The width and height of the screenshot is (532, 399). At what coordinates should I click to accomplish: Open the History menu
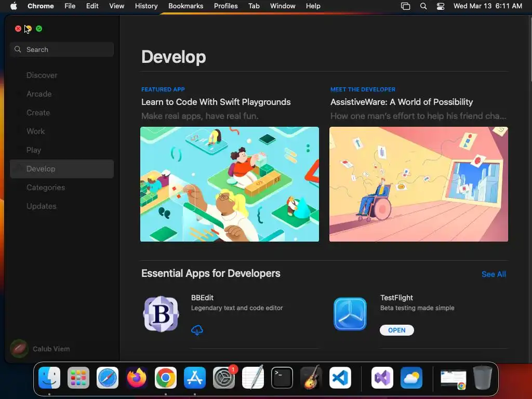click(x=146, y=6)
